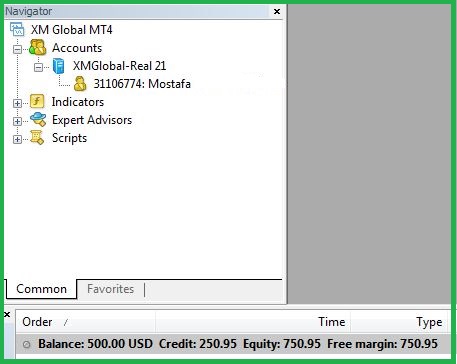457x364 pixels.
Task: Click the Accounts group icon
Action: (x=38, y=47)
